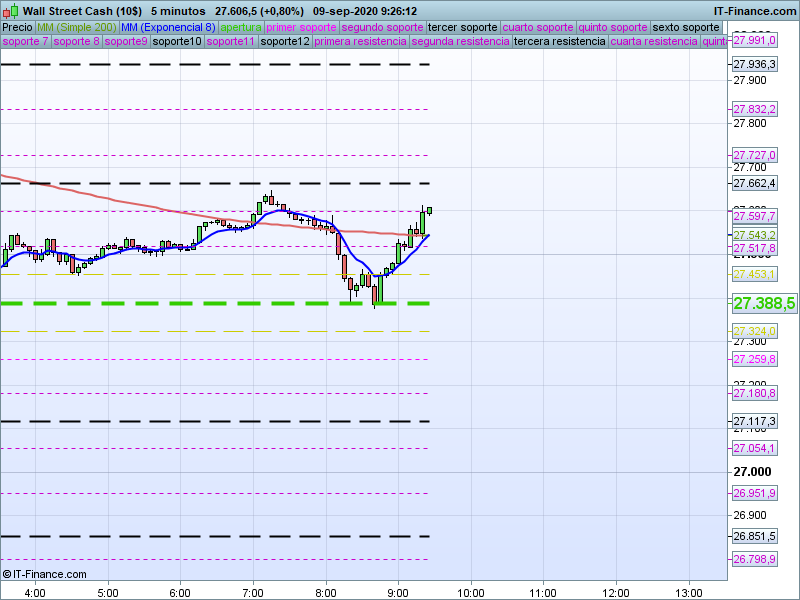Click the 4:00 time axis label
Screen dimensions: 800x600
(x=35, y=593)
